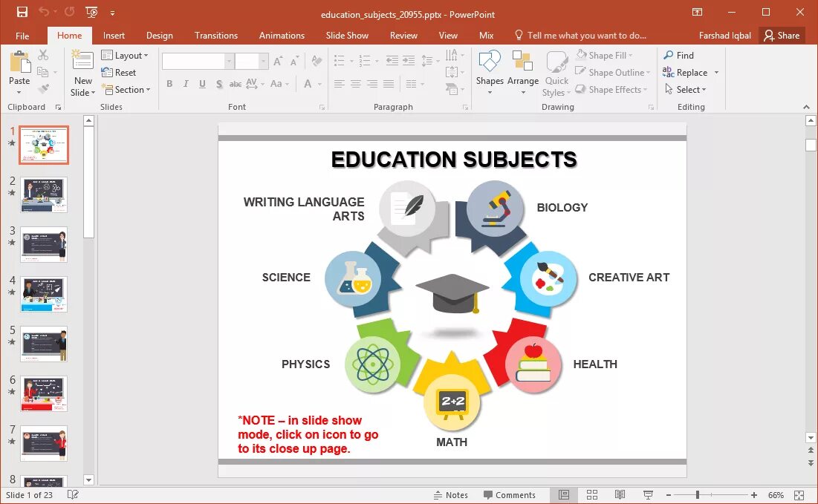Open the File tab
Image resolution: width=818 pixels, height=504 pixels.
click(22, 36)
